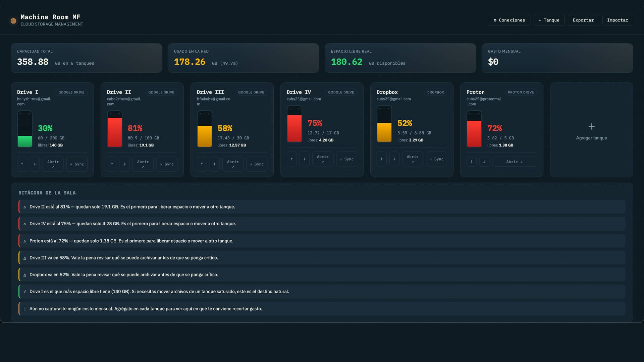Click log entry 'Drive IV está al 75%'
This screenshot has height=362, width=644.
(322, 224)
